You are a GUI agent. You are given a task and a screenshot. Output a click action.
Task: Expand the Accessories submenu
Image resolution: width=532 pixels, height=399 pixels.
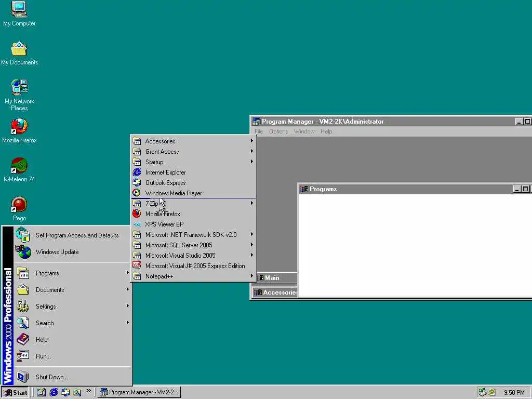point(193,141)
